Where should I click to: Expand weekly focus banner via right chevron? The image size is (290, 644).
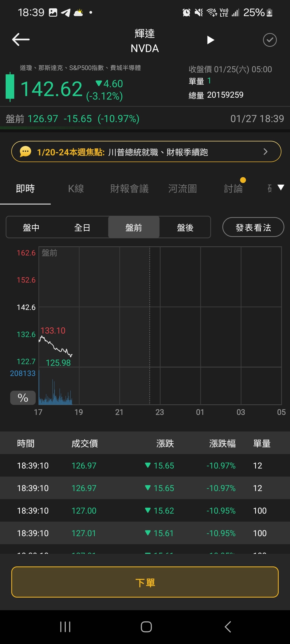pyautogui.click(x=266, y=152)
